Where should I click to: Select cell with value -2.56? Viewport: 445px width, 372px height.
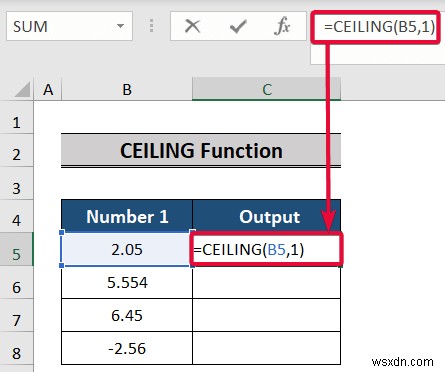(x=127, y=348)
